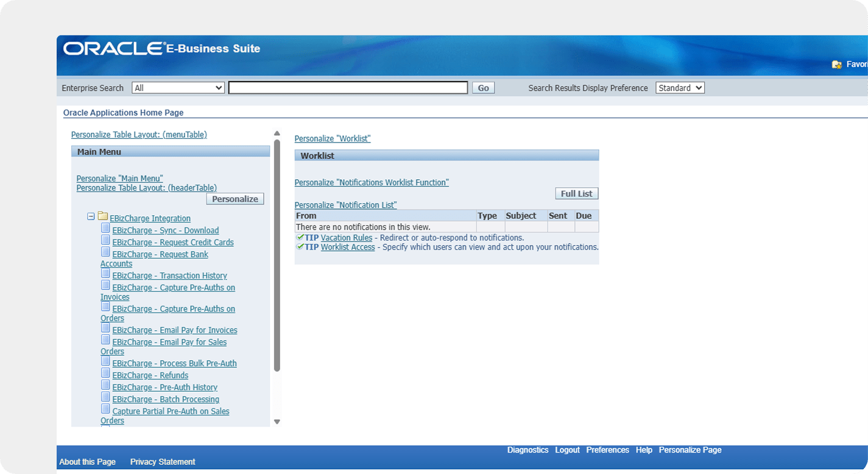Click the From column header
The image size is (868, 474).
(x=386, y=216)
